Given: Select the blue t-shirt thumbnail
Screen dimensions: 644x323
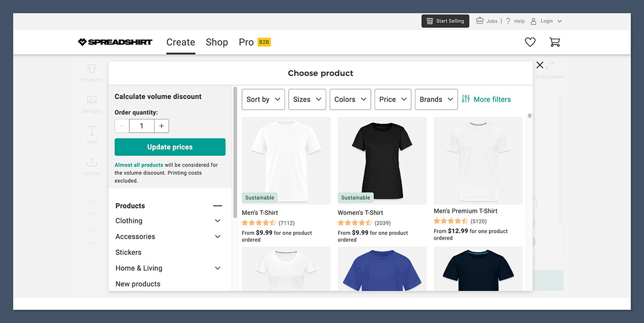Looking at the screenshot, I should coord(382,269).
